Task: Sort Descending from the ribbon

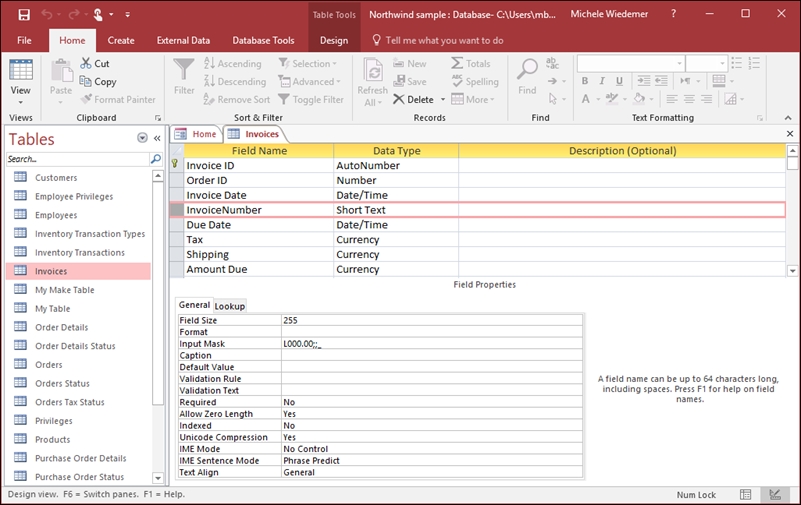Action: tap(234, 81)
